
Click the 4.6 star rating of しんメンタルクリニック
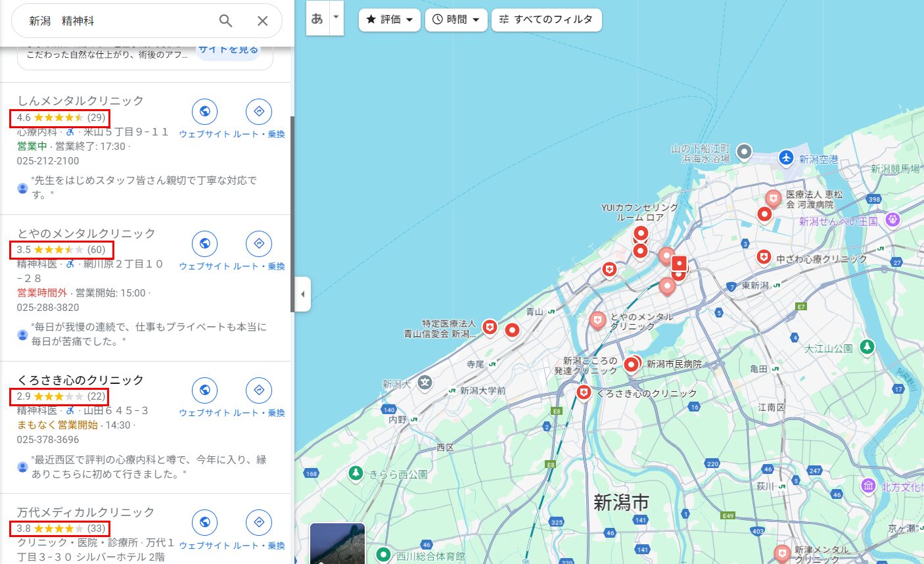tap(60, 118)
